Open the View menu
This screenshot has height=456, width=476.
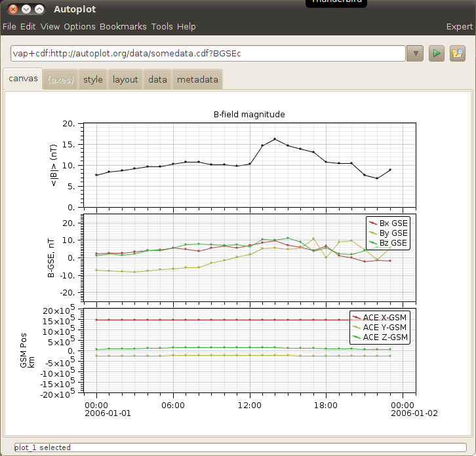50,26
